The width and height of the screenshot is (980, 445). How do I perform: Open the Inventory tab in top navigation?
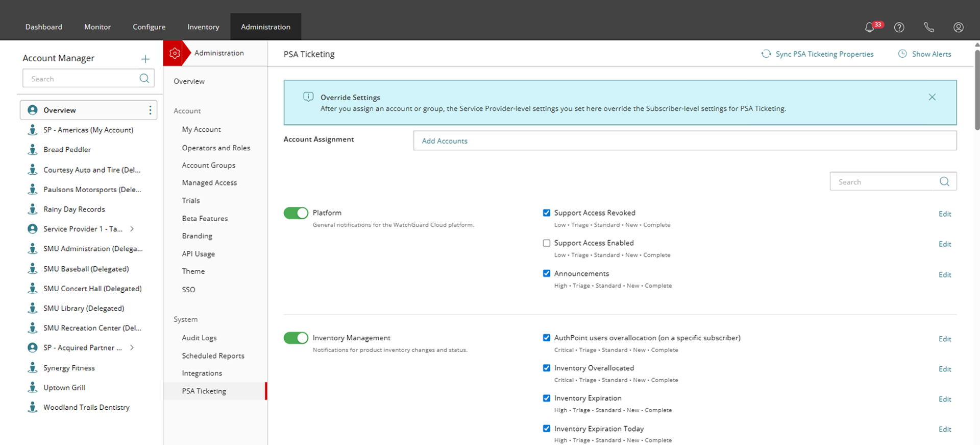(x=203, y=27)
